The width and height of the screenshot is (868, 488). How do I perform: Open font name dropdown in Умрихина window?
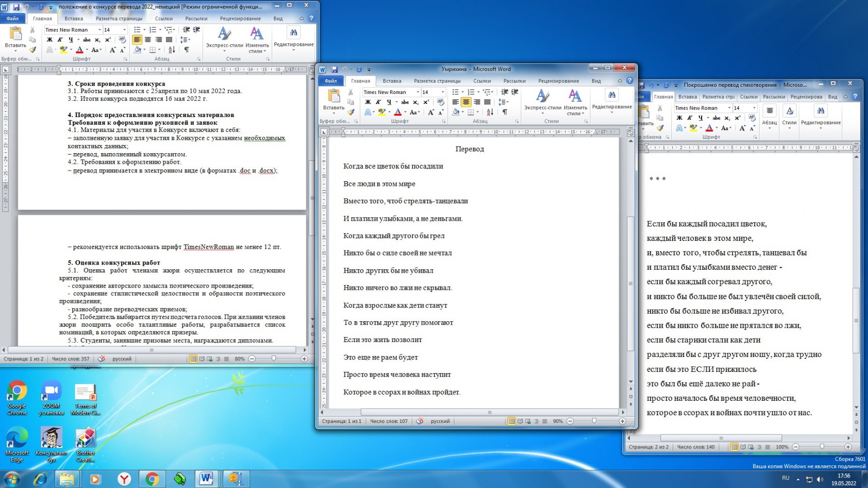[418, 92]
